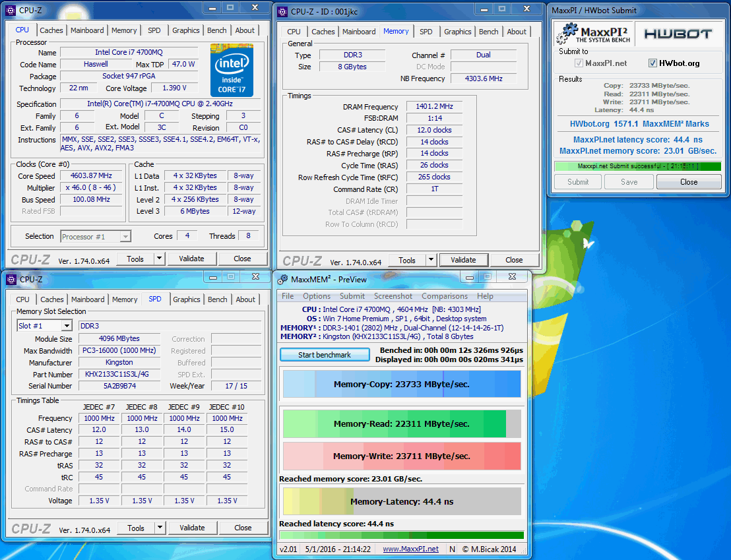731x560 pixels.
Task: Open the File menu in MaxxMEM²
Action: pyautogui.click(x=288, y=296)
